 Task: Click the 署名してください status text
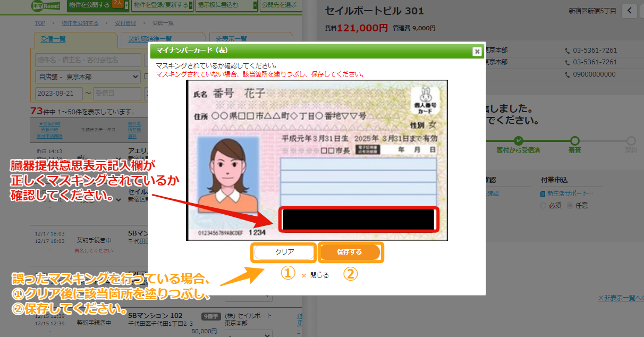click(x=94, y=250)
